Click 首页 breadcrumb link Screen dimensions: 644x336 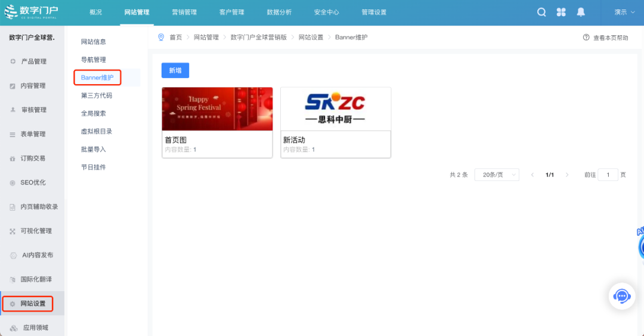176,38
